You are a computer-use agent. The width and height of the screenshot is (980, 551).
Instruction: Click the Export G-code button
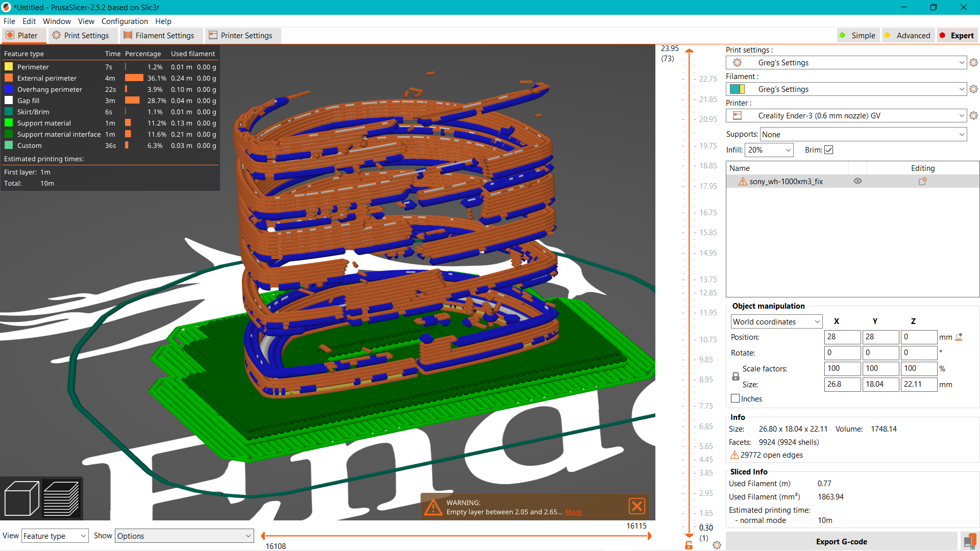(841, 541)
